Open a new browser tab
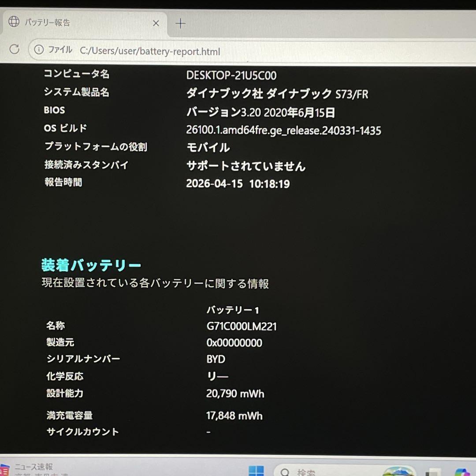 point(181,23)
